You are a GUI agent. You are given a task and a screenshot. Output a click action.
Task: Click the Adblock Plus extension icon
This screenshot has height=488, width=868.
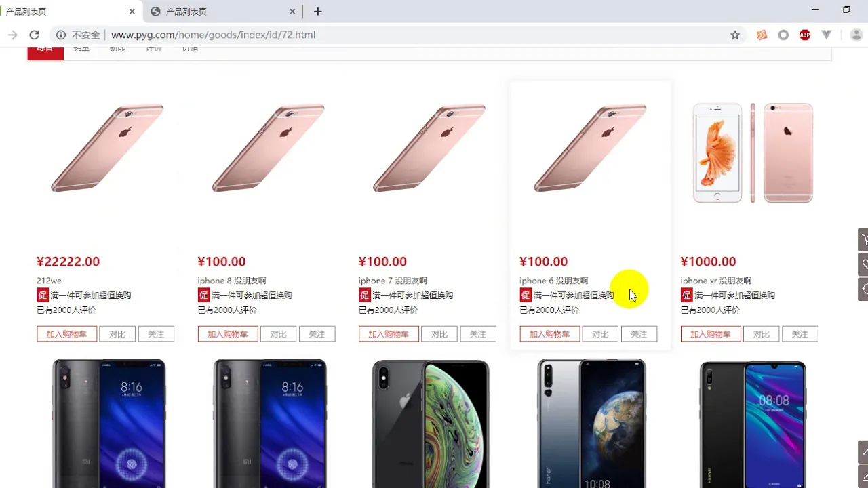pos(805,35)
